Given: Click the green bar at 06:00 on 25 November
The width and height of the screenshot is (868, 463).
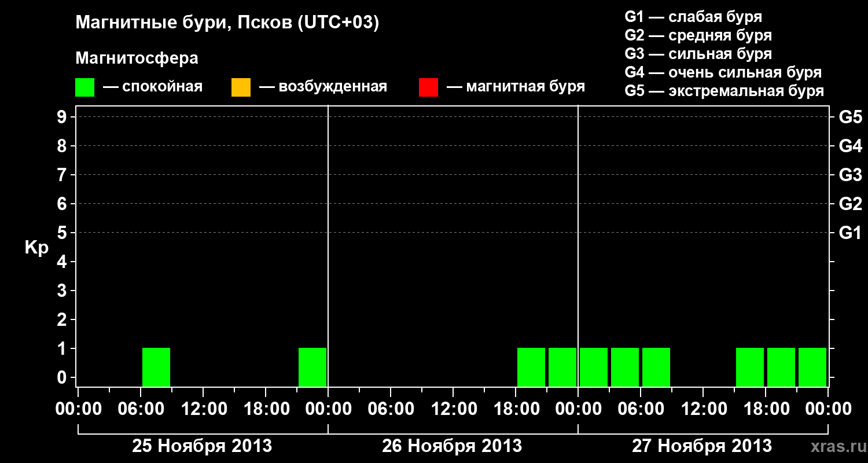Looking at the screenshot, I should [x=156, y=367].
